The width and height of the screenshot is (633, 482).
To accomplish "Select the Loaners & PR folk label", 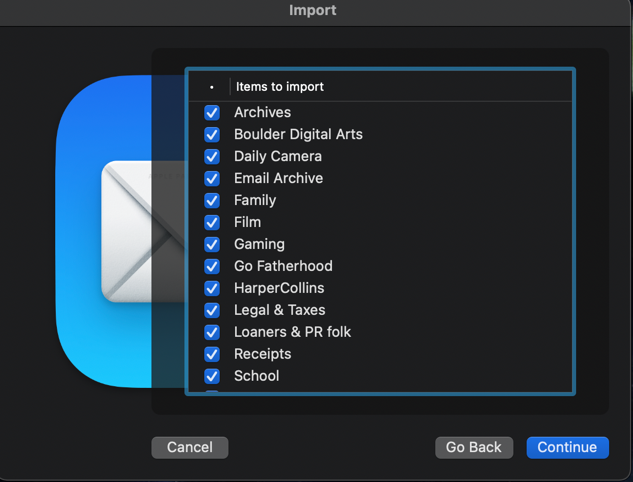I will 293,332.
